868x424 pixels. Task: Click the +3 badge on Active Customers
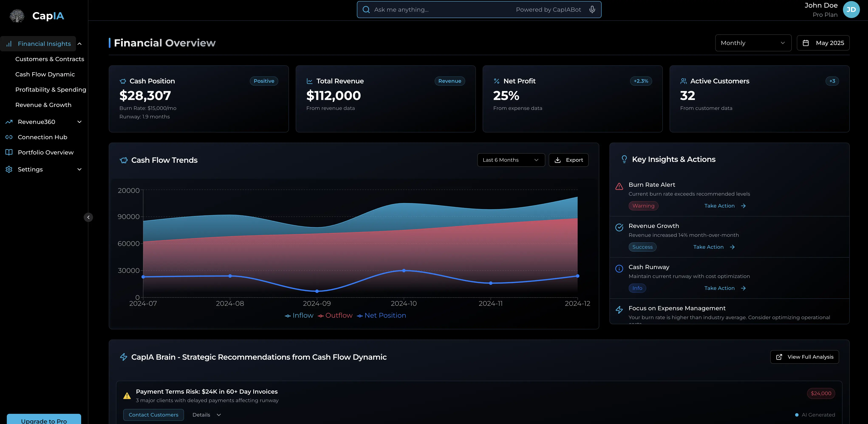[832, 81]
